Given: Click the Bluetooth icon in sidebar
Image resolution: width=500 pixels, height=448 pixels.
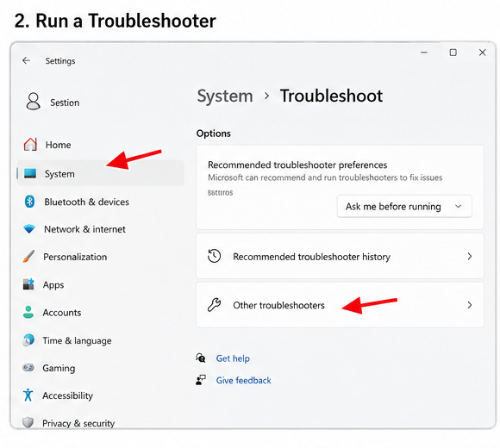Looking at the screenshot, I should tap(29, 202).
